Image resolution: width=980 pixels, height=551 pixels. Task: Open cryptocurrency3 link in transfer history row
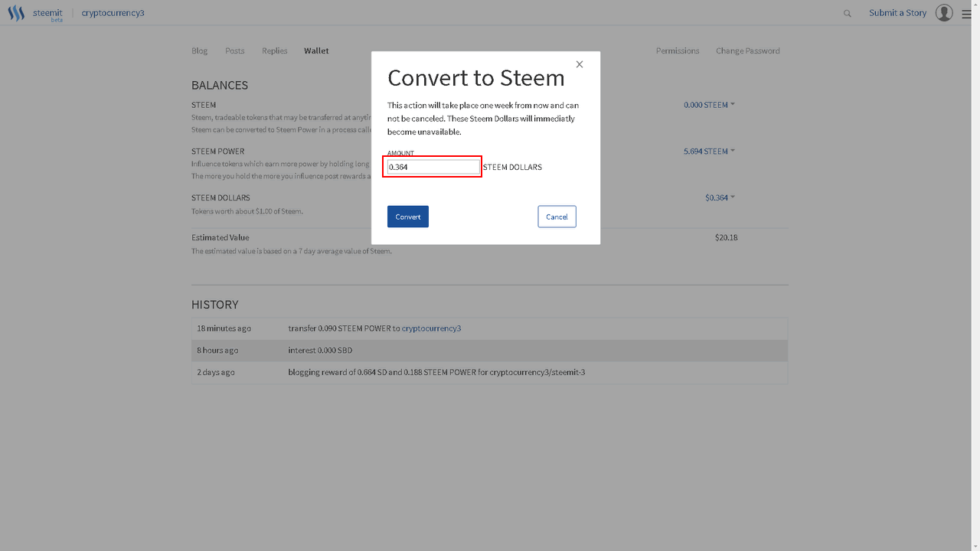pyautogui.click(x=431, y=328)
